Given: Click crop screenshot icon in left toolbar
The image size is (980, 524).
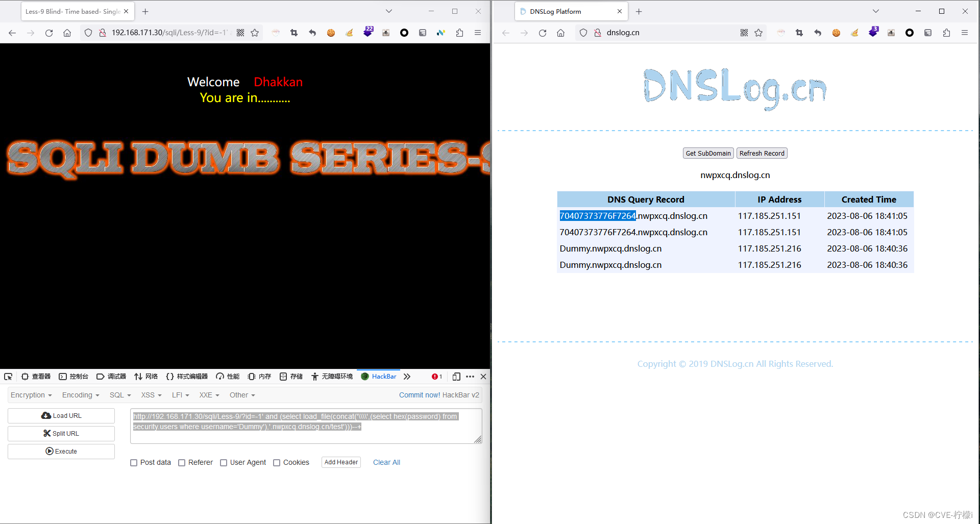Looking at the screenshot, I should coord(294,33).
